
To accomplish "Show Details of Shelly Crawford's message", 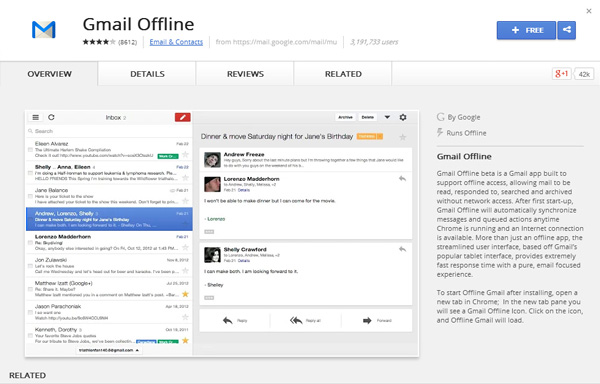I will click(x=244, y=261).
